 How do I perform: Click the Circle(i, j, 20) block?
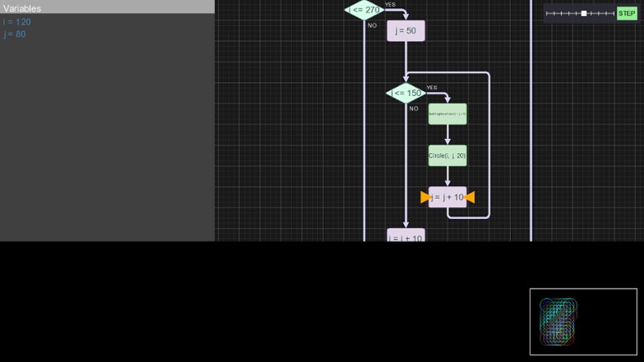pyautogui.click(x=447, y=156)
